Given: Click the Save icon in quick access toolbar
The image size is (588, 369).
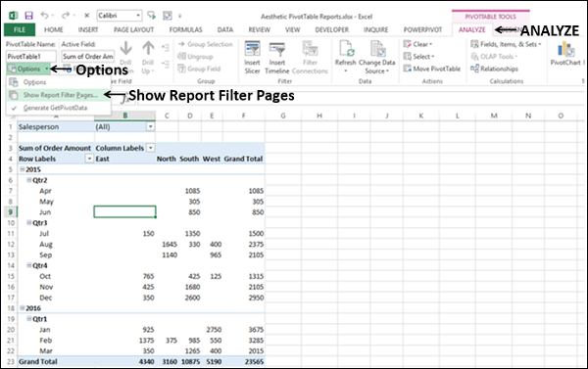Looking at the screenshot, I should pos(28,16).
